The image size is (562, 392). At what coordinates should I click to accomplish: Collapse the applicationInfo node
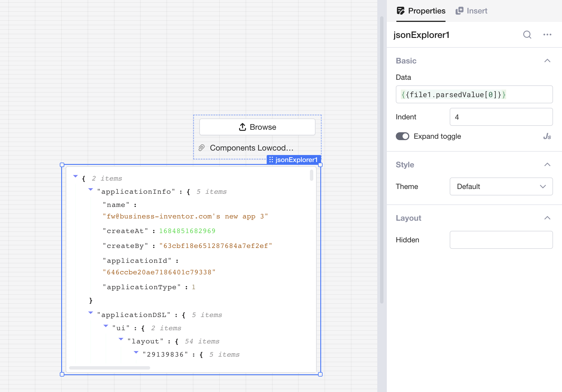[90, 189]
